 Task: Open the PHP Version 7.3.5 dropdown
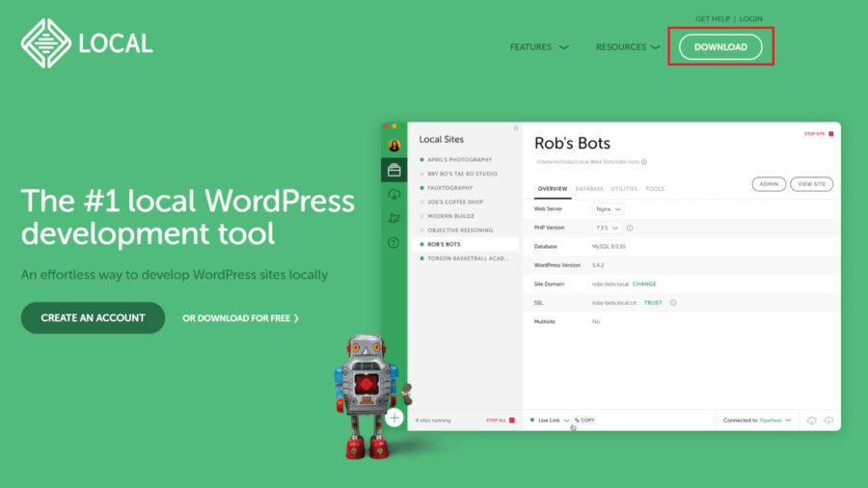click(x=607, y=228)
